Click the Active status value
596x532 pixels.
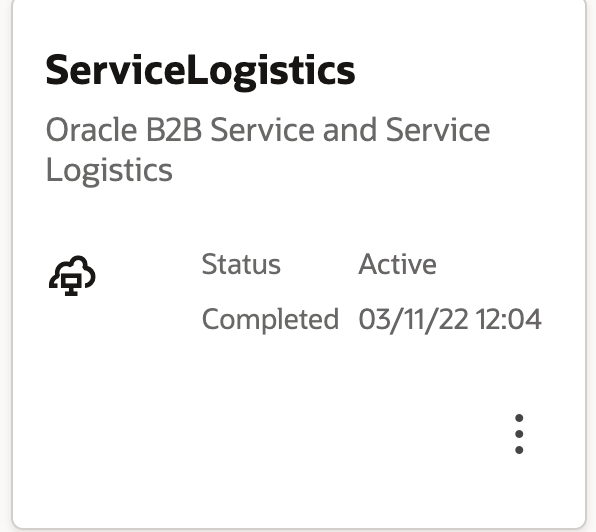pos(397,264)
